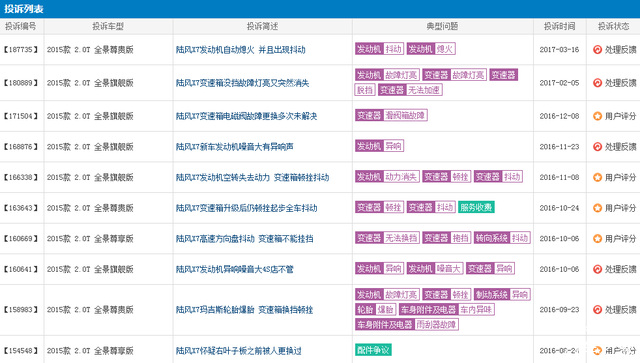Click the 用户评分 star icon for complaint 166338
640x363 pixels.
click(597, 177)
